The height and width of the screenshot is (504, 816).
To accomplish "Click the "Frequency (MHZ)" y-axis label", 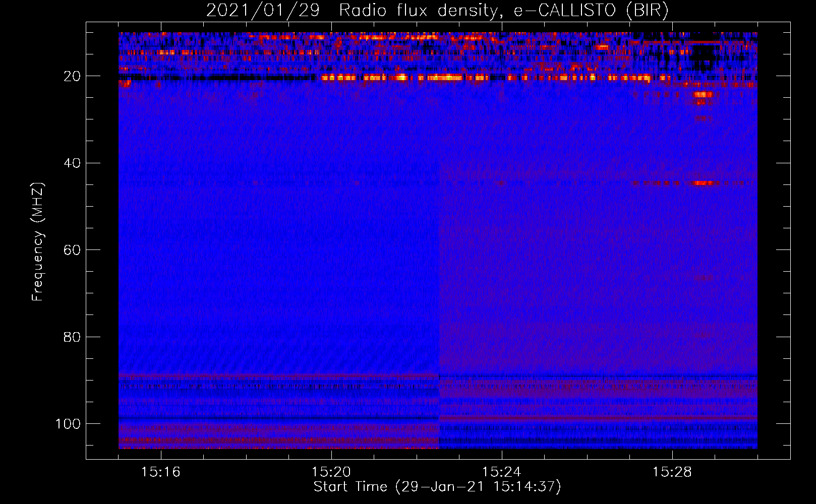I will pos(38,242).
